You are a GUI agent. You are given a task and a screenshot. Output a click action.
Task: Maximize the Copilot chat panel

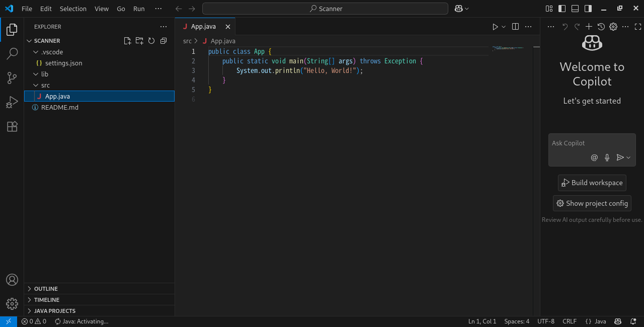638,26
